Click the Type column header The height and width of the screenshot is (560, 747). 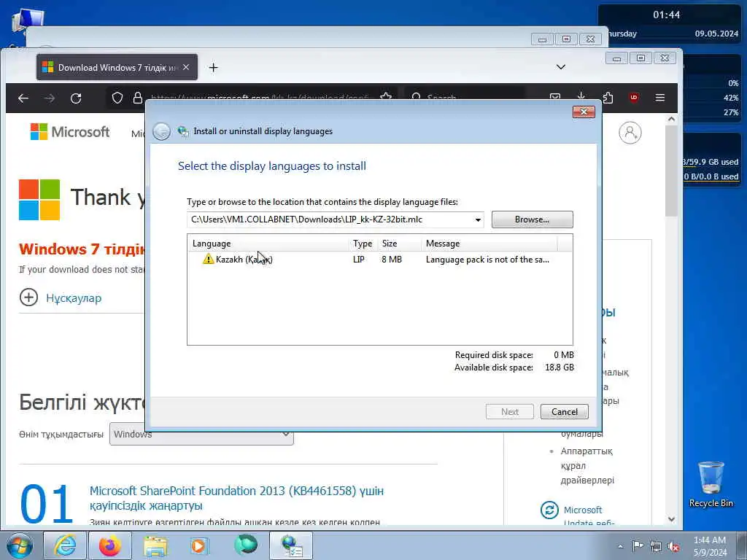tap(363, 244)
